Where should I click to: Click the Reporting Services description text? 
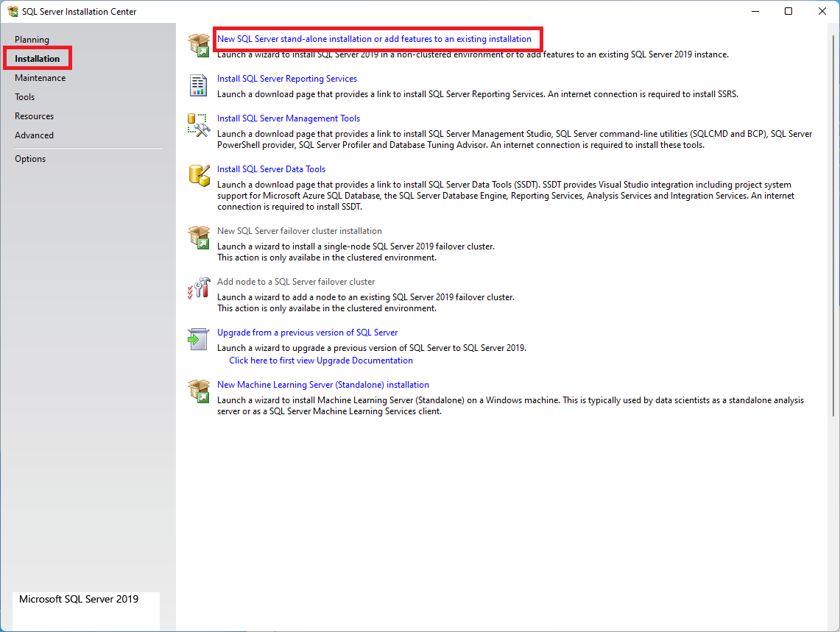point(477,93)
